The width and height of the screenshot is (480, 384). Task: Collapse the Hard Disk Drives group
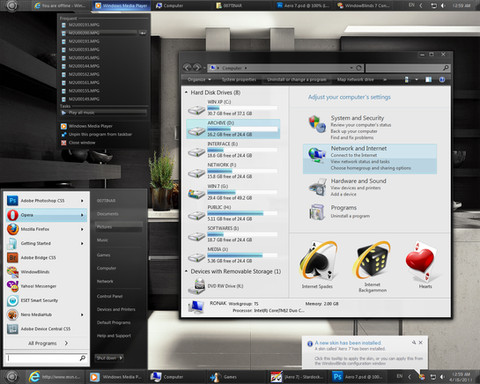186,92
